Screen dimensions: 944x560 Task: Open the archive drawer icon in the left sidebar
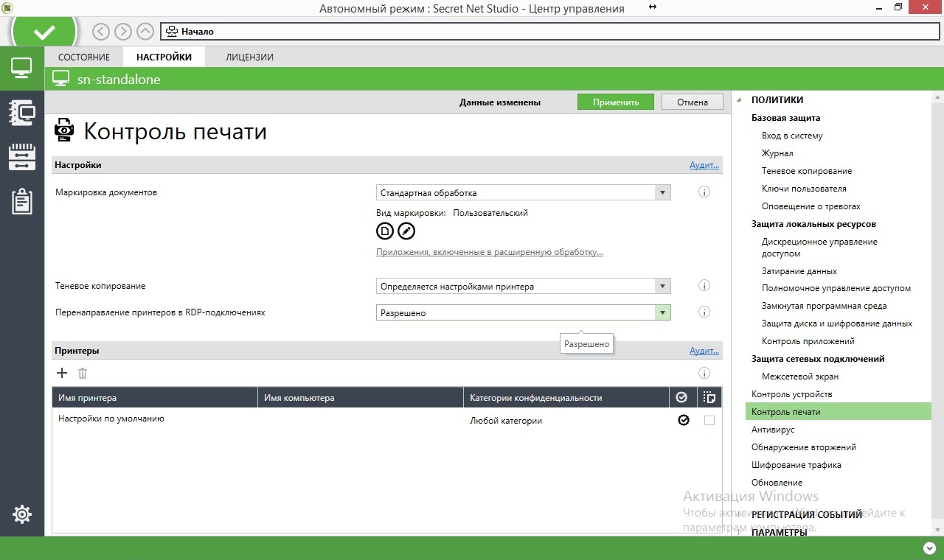pos(22,156)
